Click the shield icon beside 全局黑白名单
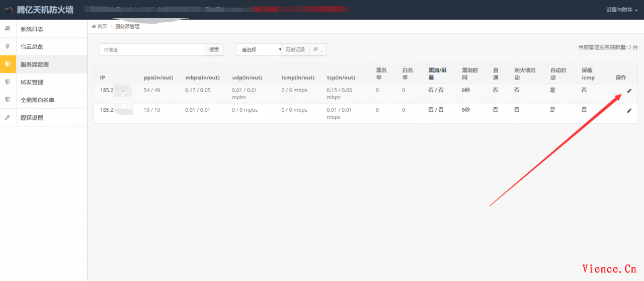The image size is (644, 281). (7, 100)
